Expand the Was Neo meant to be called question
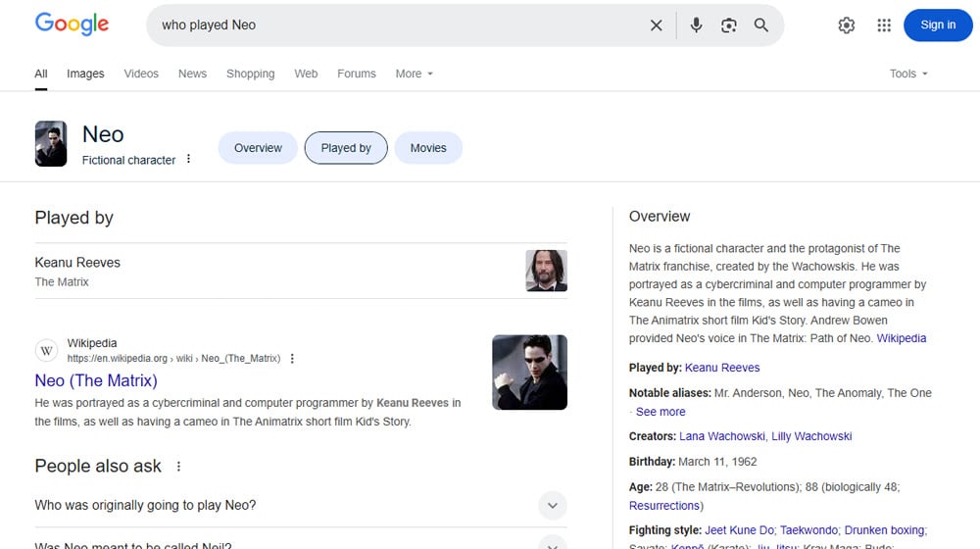 point(301,543)
